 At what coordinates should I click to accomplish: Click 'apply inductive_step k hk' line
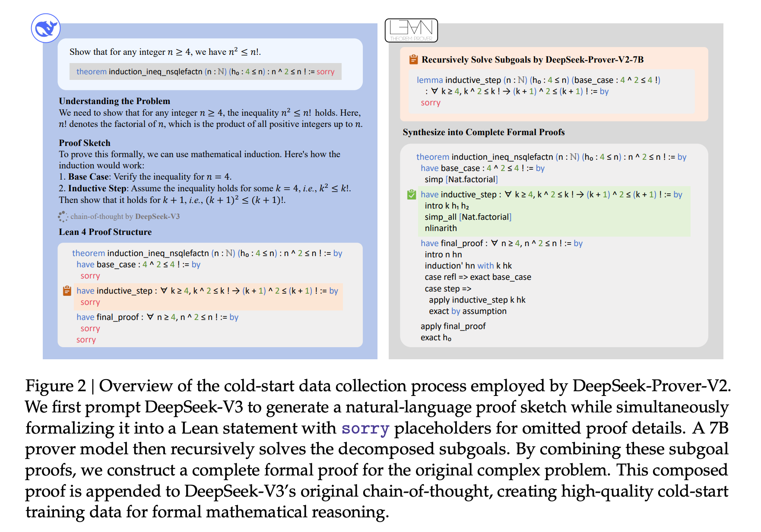pos(477,300)
